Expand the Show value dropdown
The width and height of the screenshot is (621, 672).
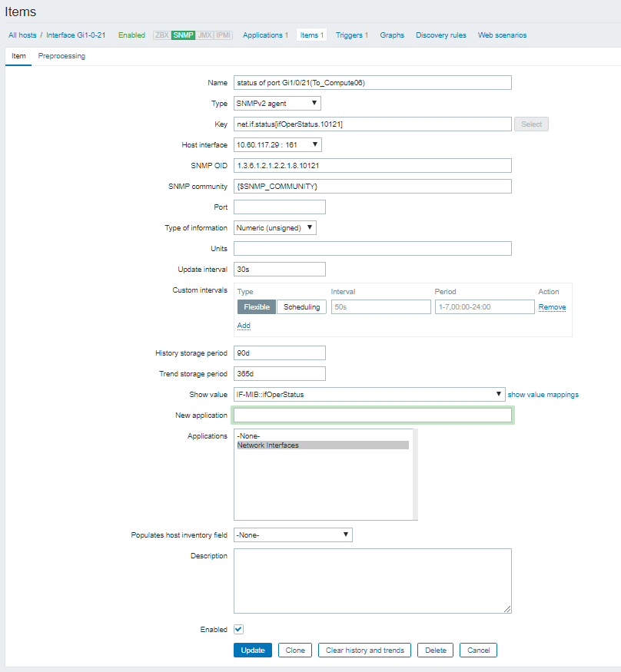(x=369, y=395)
